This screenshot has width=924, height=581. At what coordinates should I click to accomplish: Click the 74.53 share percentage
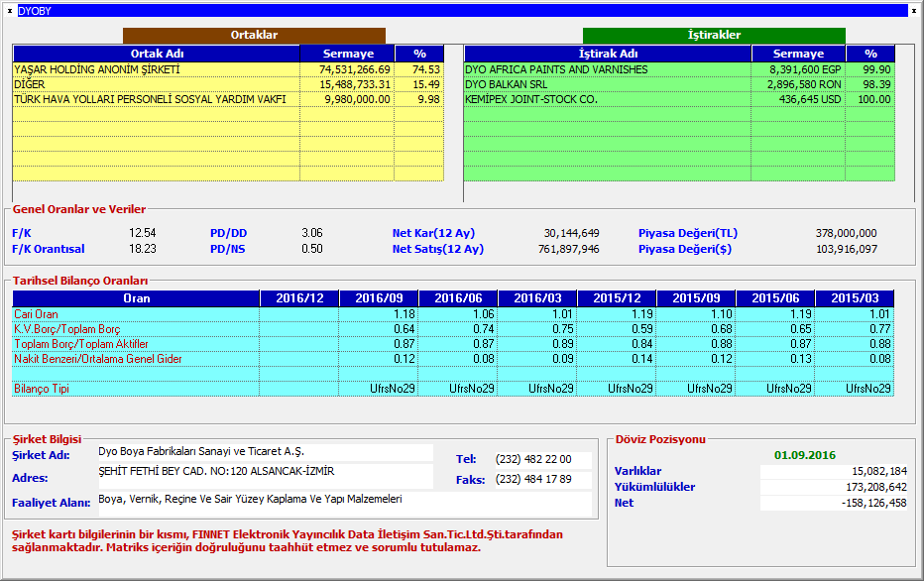(x=426, y=69)
